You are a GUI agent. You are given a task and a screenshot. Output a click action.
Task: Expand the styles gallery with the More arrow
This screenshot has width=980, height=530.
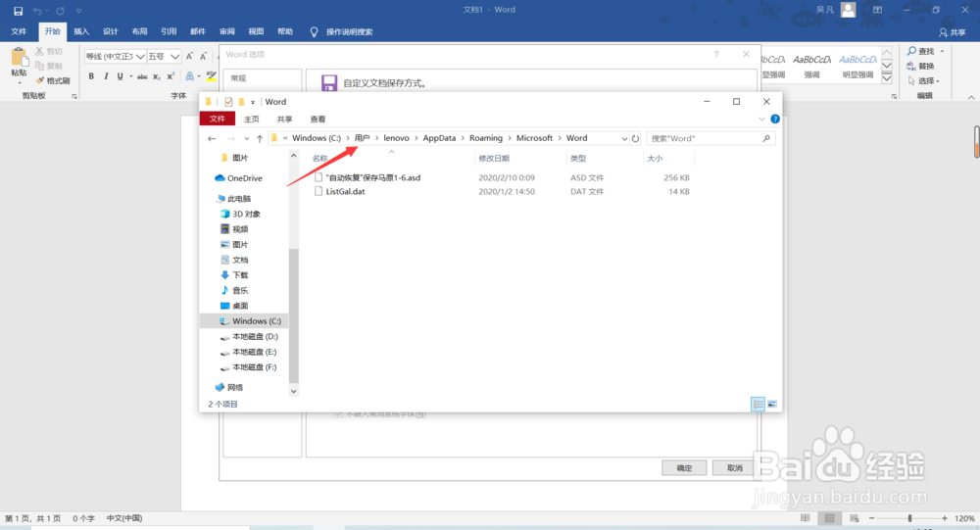[887, 78]
